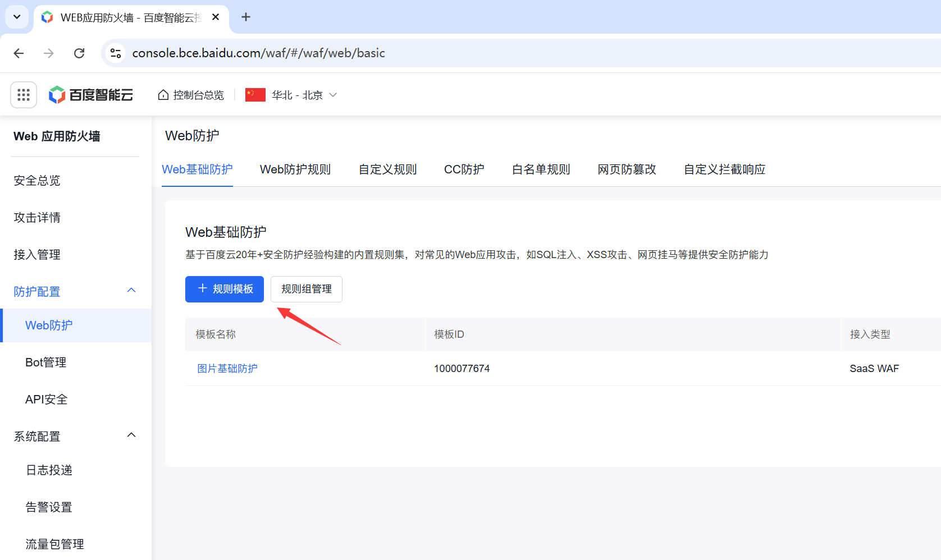
Task: Collapse the 防护配置 section
Action: pos(131,290)
